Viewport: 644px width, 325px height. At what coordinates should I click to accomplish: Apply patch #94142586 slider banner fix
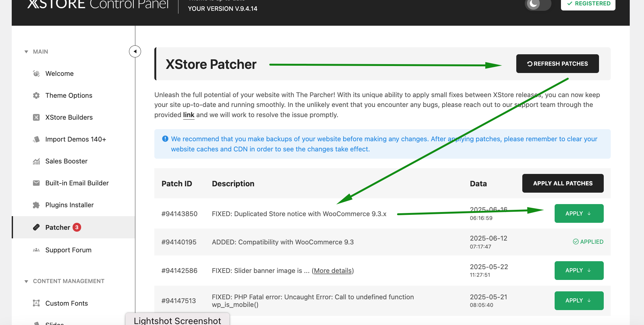pyautogui.click(x=579, y=270)
